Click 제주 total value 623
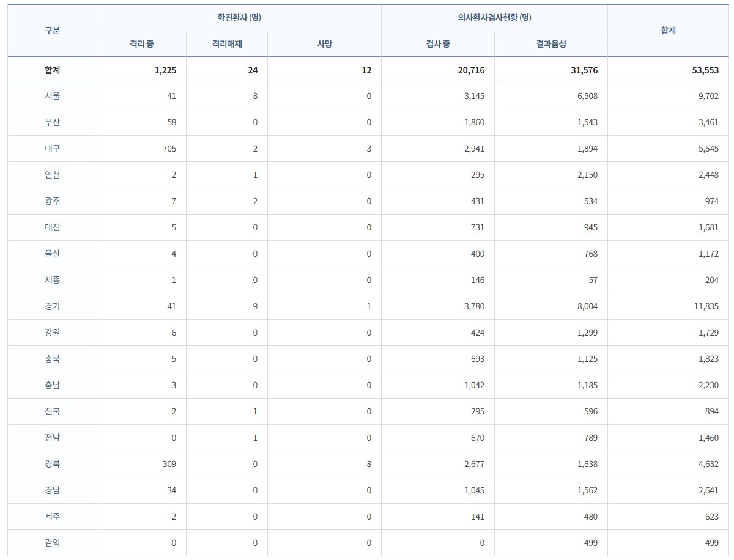734x560 pixels. [711, 517]
